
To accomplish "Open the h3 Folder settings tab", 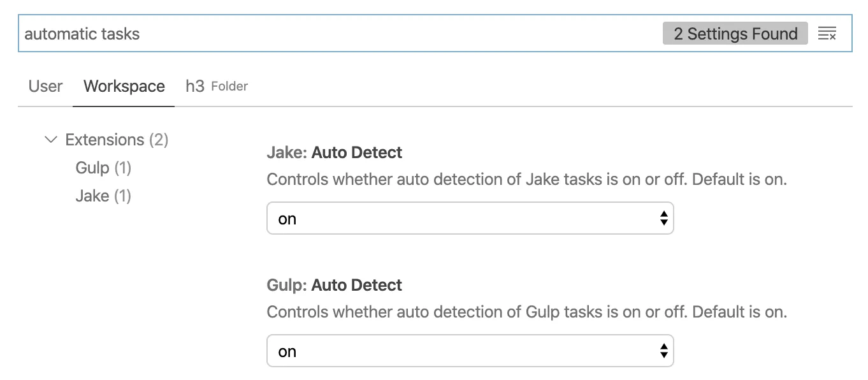I will pyautogui.click(x=217, y=86).
